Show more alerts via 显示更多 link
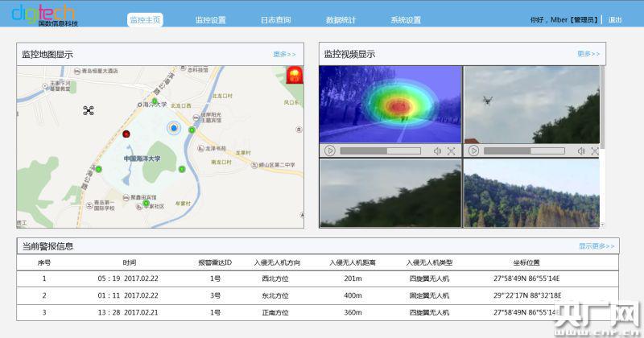The width and height of the screenshot is (644, 338). click(x=597, y=246)
